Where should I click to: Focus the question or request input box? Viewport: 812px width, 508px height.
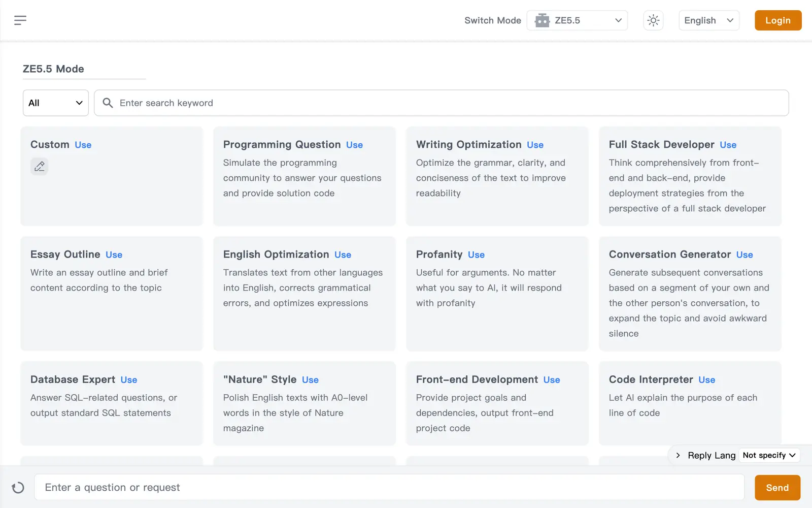pos(389,488)
